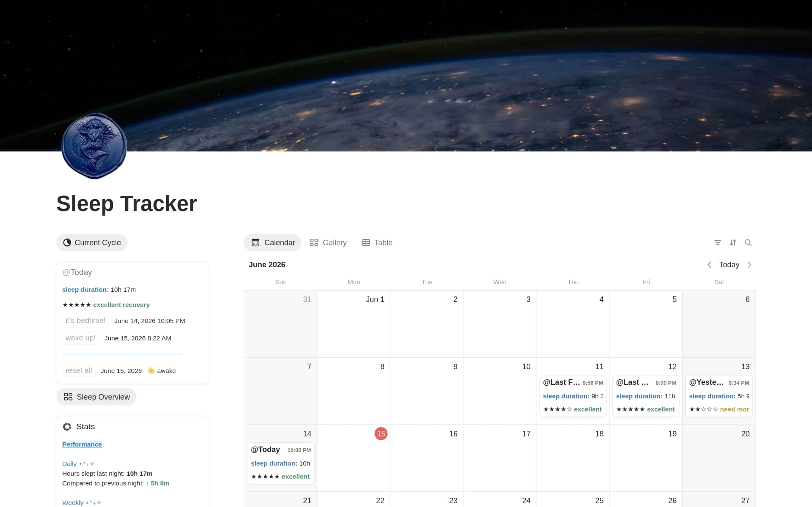Click calendar day 17

click(x=499, y=458)
